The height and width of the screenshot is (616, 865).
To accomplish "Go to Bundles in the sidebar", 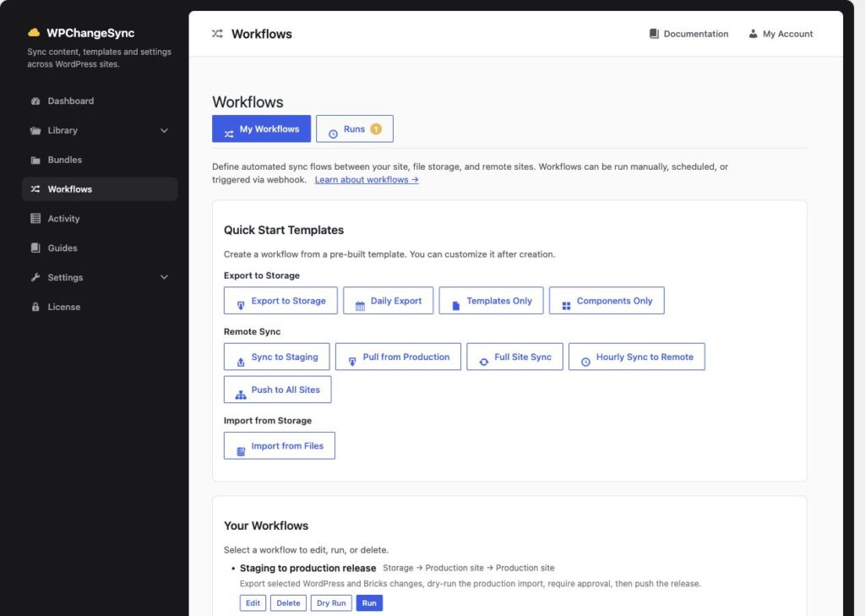I will 100,160.
